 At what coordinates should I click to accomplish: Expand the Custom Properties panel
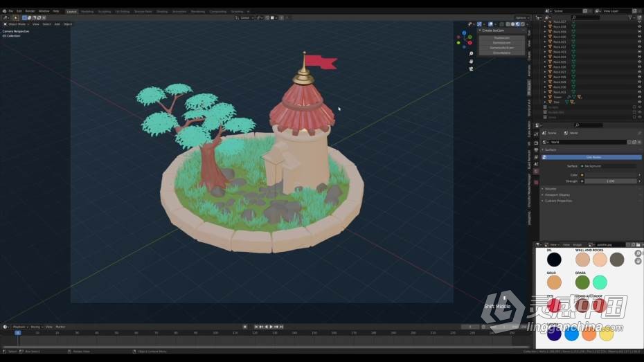point(557,201)
